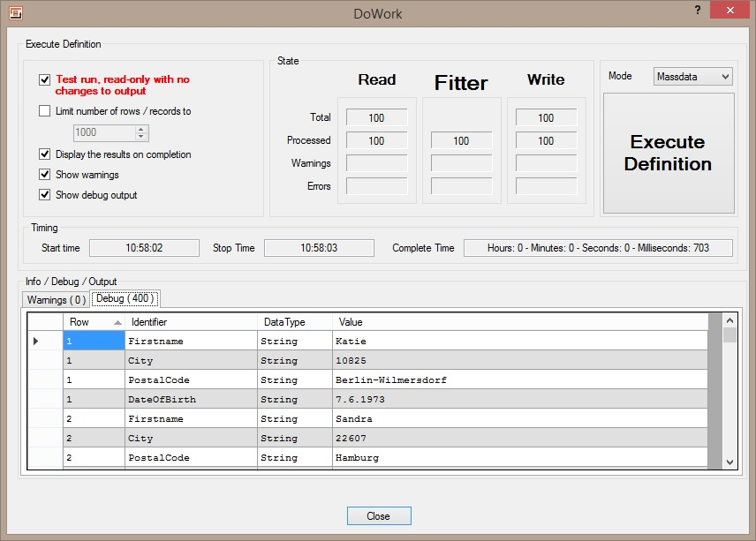Click the Filter Warnings field
The image size is (756, 541).
tap(461, 163)
